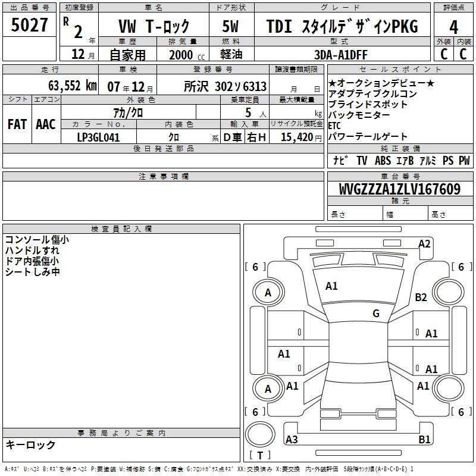Click the A2 mark on front bumper
Screen dimensions: 476x476
click(x=424, y=244)
